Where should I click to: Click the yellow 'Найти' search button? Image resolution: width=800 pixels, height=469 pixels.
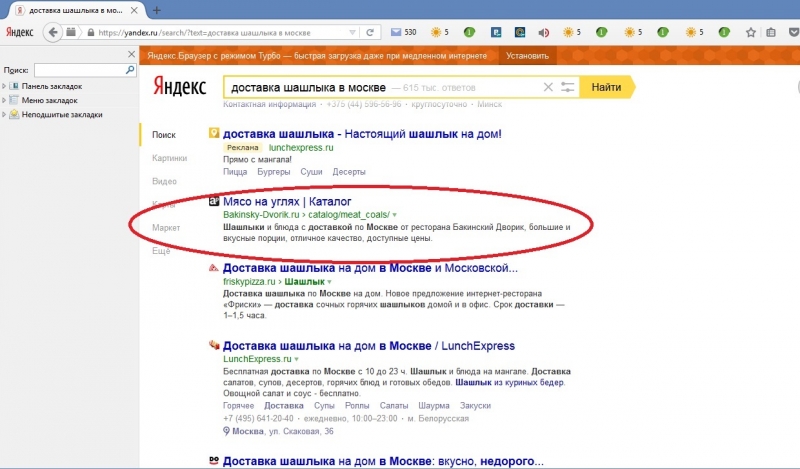coord(606,87)
